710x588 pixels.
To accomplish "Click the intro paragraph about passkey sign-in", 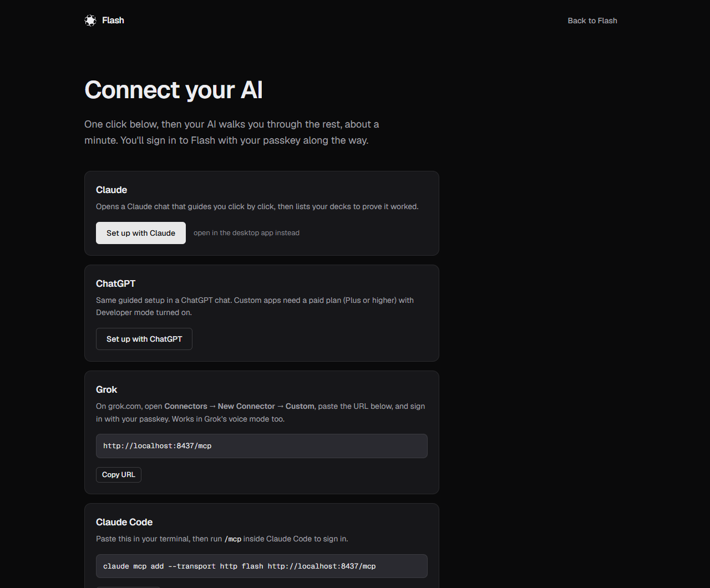I will 232,132.
